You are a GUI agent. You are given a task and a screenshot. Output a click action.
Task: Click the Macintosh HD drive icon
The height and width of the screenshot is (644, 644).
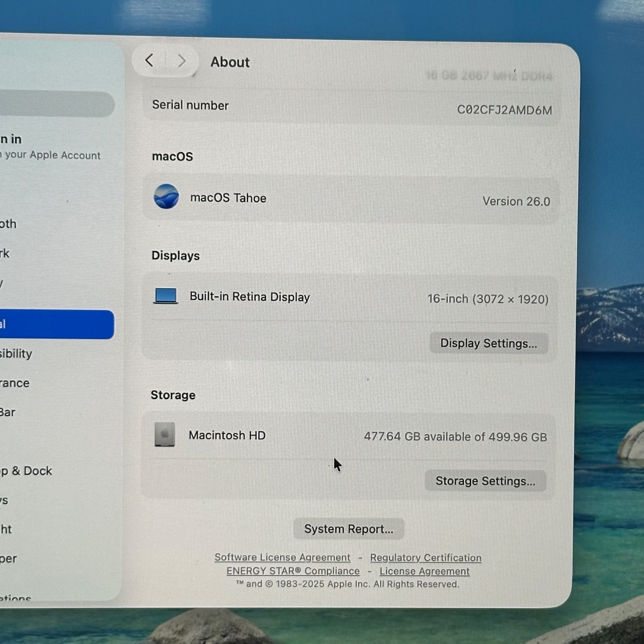tap(164, 435)
